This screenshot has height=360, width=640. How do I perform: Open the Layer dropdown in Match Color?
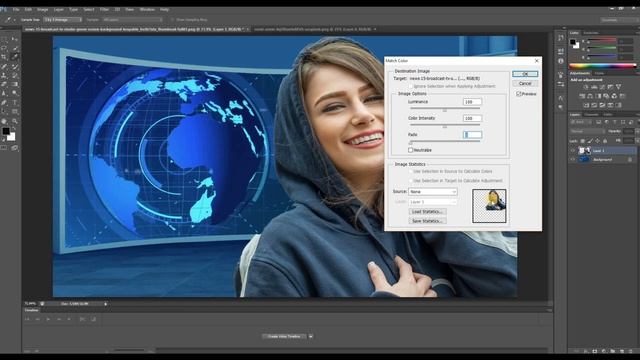tap(433, 202)
